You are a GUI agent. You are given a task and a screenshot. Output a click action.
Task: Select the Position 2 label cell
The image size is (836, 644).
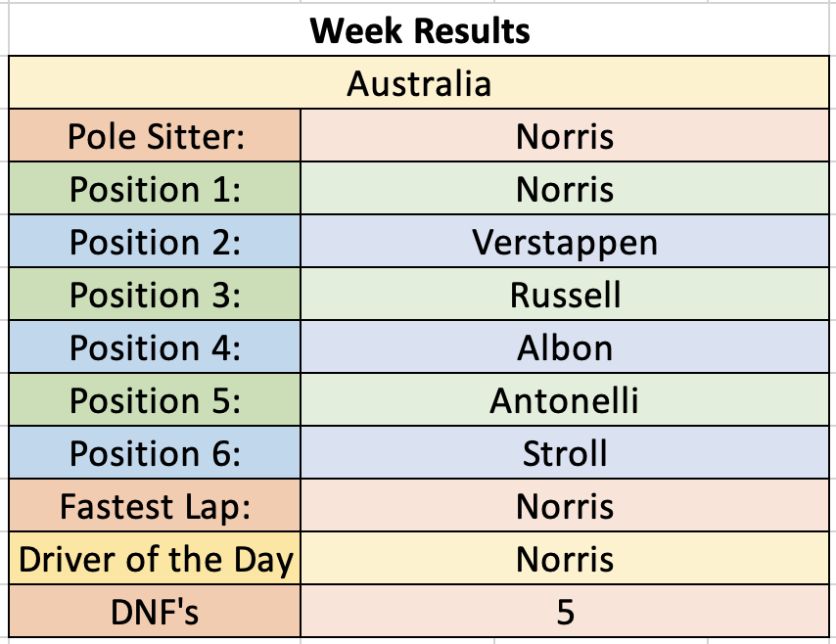tap(155, 241)
